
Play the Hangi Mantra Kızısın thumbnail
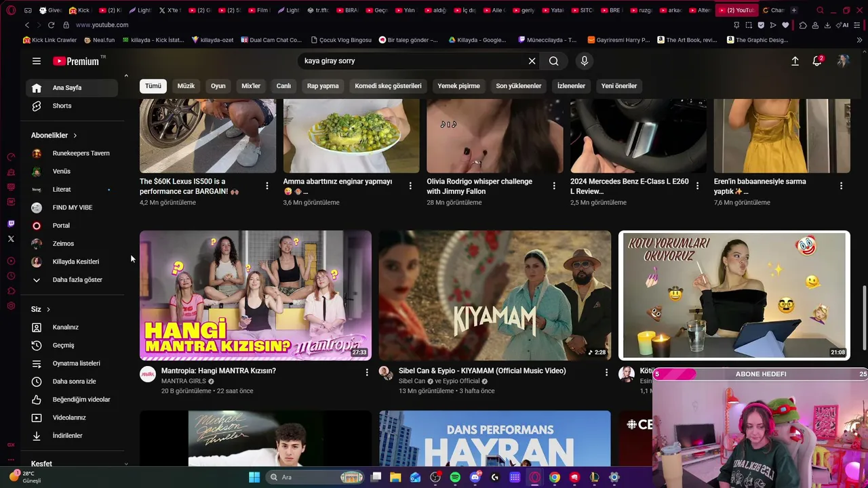256,296
